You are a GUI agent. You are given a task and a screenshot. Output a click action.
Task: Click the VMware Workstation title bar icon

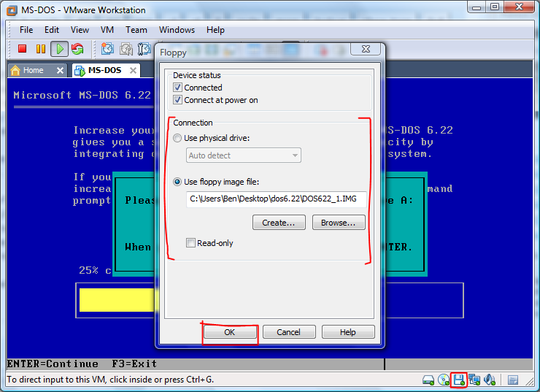pyautogui.click(x=12, y=10)
